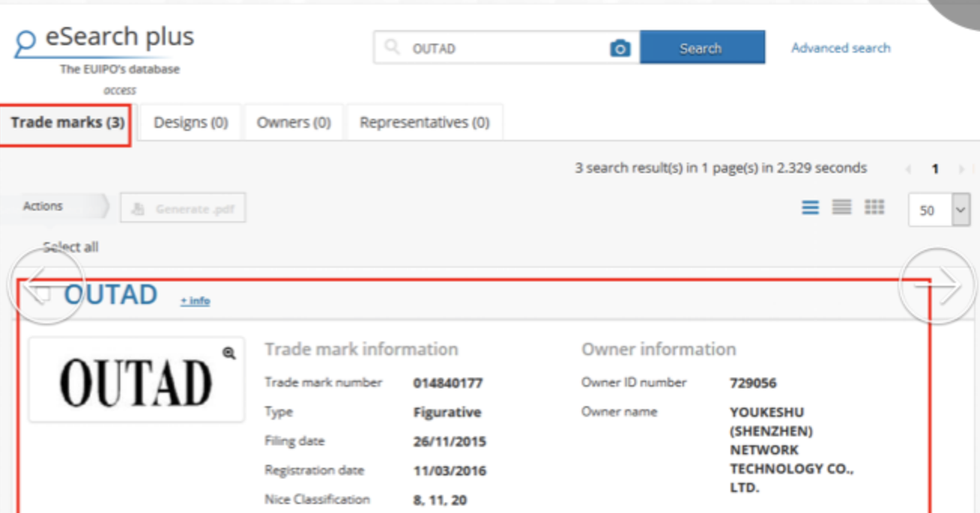This screenshot has height=513, width=980.
Task: Click the search box containing OUTAD
Action: (504, 48)
